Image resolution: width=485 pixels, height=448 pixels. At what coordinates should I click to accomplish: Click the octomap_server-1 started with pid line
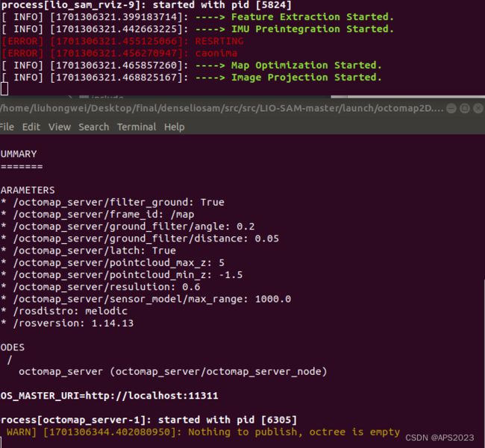click(148, 420)
